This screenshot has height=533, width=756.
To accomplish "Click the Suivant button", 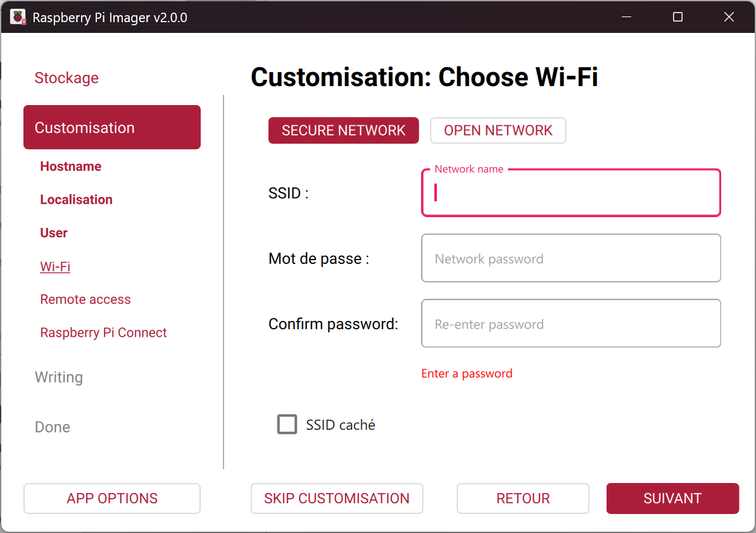I will point(672,498).
